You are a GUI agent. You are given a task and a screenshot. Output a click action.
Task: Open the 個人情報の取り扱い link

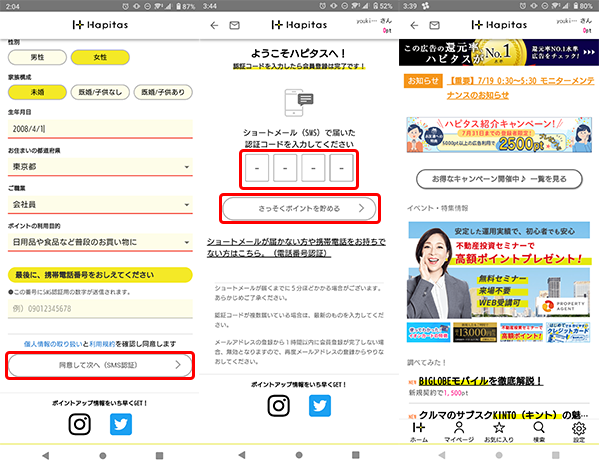[53, 344]
